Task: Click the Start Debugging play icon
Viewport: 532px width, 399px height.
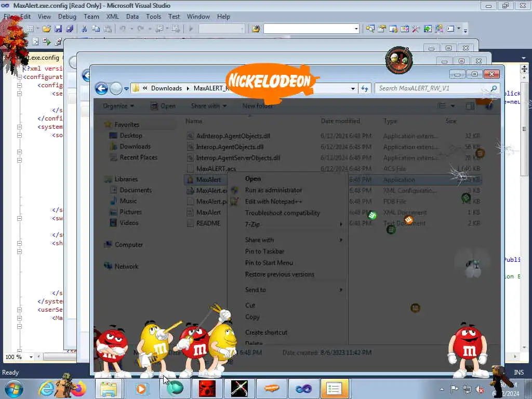Action: [191, 29]
